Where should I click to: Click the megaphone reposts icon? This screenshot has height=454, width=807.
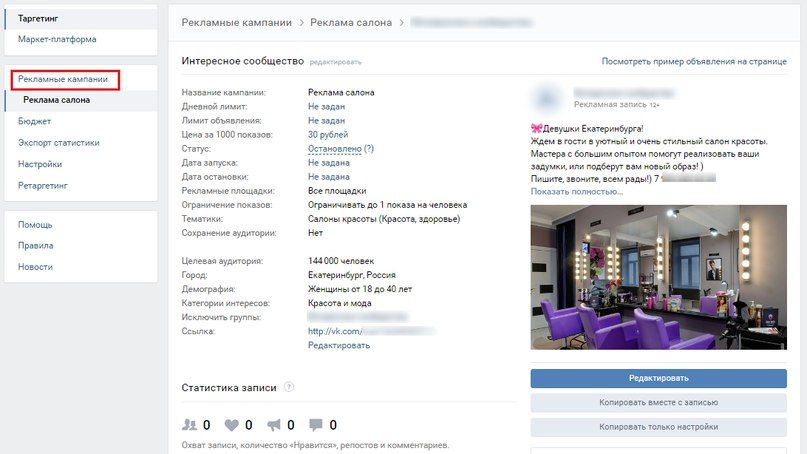click(274, 425)
